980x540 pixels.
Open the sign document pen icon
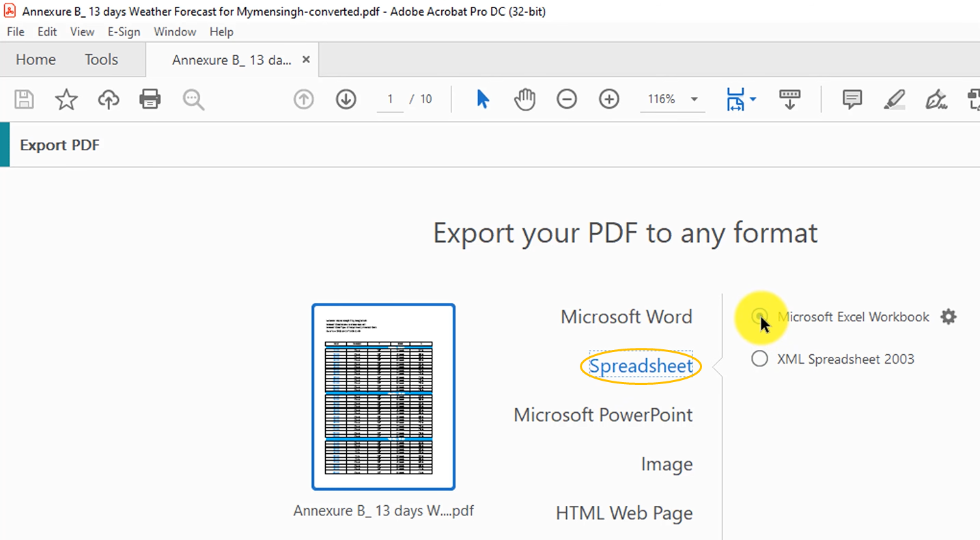tap(936, 100)
